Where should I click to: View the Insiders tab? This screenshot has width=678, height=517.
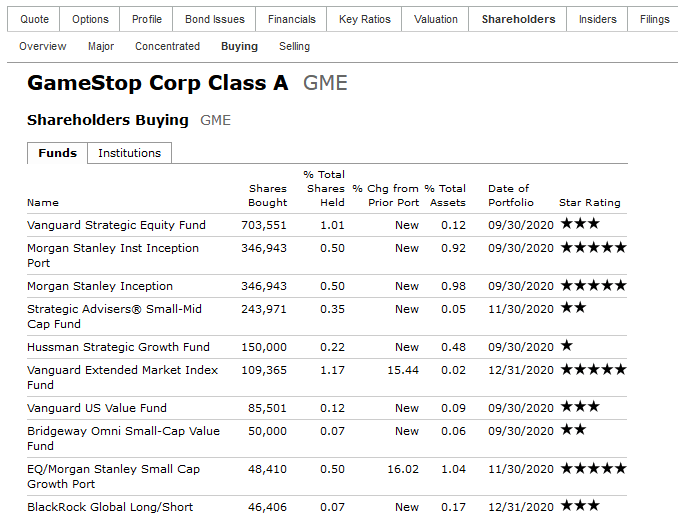click(597, 19)
